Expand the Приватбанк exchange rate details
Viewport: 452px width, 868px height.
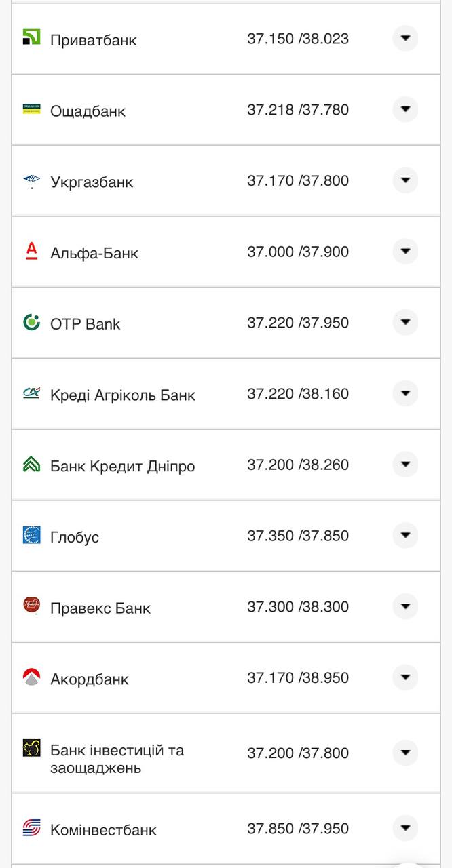405,39
